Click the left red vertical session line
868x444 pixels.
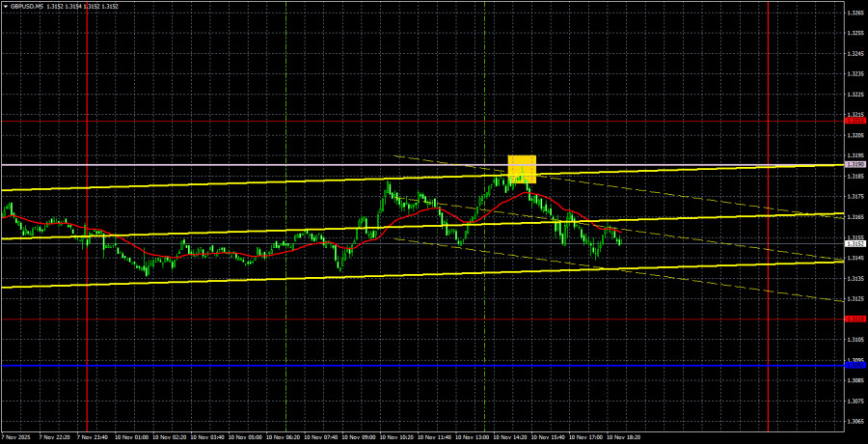click(88, 290)
